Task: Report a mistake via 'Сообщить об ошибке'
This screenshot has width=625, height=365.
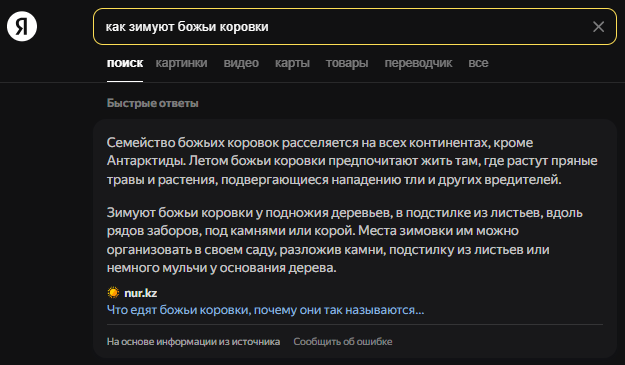Action: (x=343, y=341)
